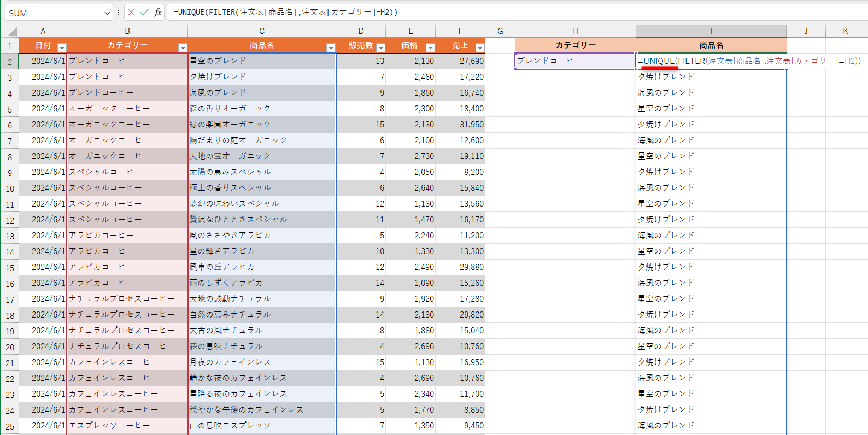Open the カテゴリー column filter dropdown

coord(183,48)
